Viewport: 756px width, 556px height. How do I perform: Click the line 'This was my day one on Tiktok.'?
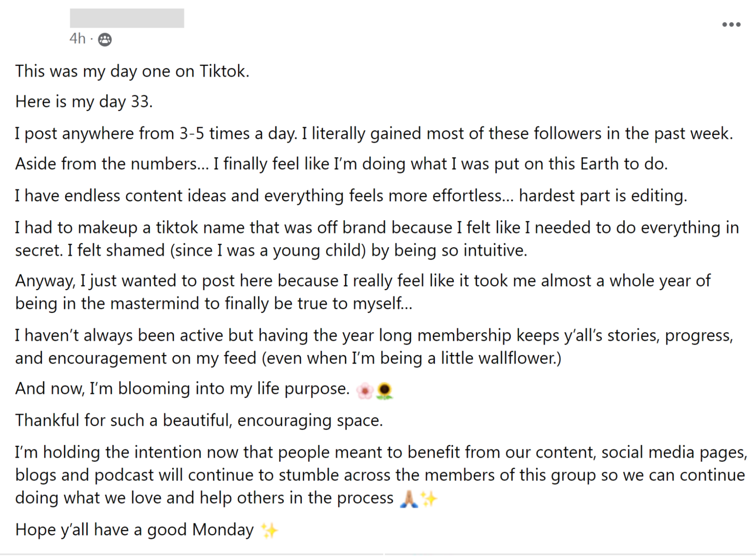coord(132,71)
